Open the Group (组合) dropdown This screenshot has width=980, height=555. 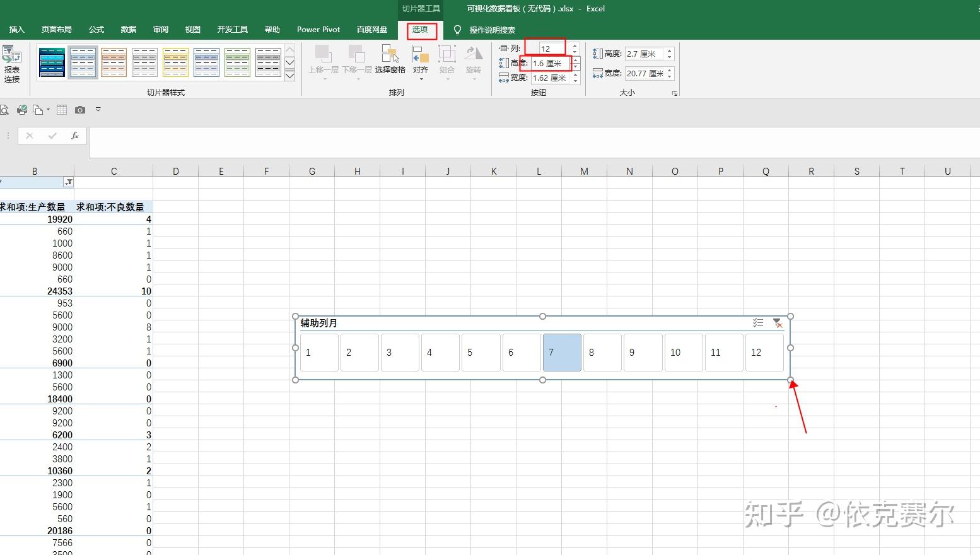[447, 63]
